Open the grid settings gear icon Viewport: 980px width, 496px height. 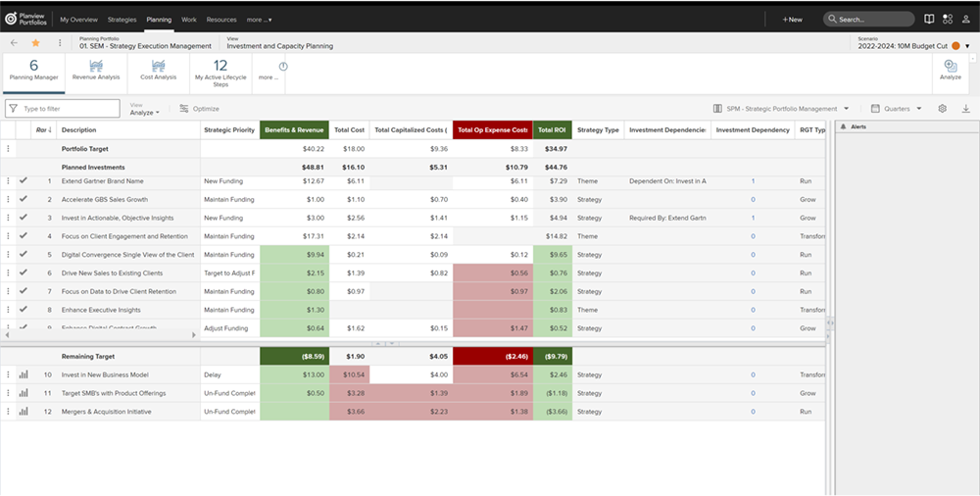click(943, 109)
